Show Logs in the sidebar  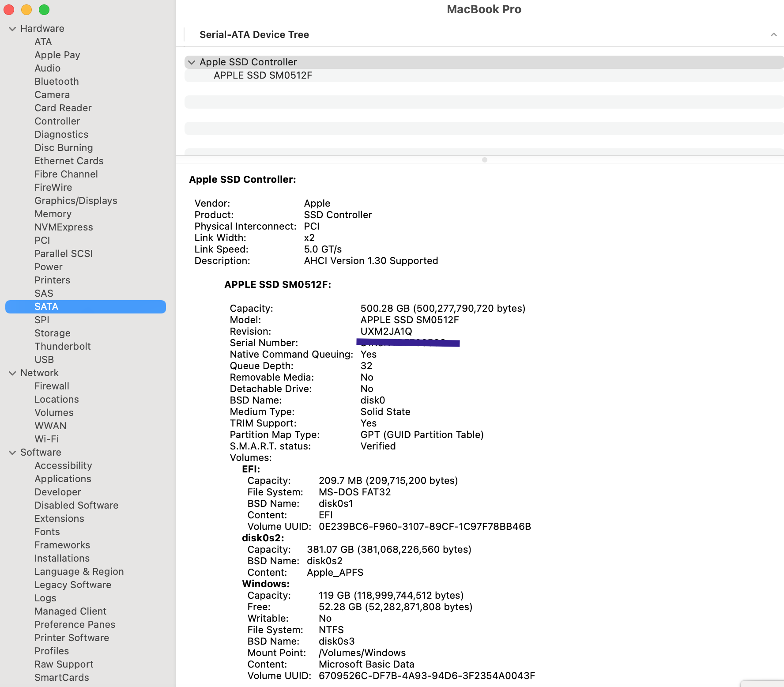click(x=45, y=598)
